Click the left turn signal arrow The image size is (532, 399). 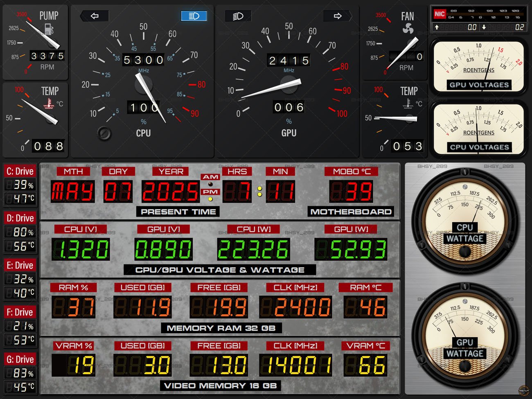95,16
